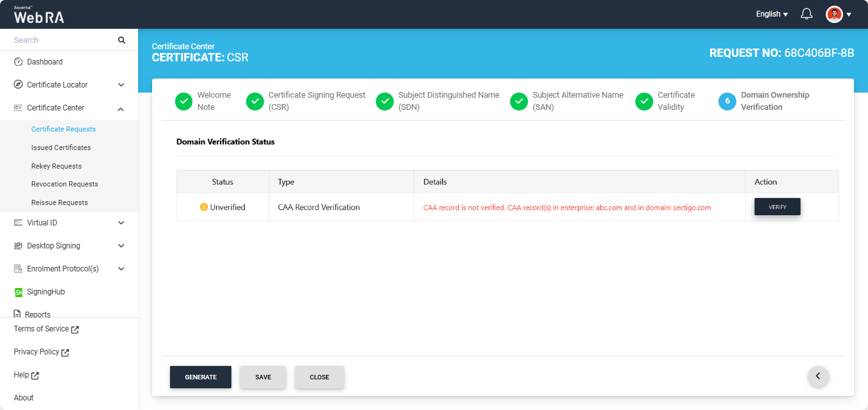Click the Welcome Note step checkmark
868x410 pixels.
(x=183, y=102)
